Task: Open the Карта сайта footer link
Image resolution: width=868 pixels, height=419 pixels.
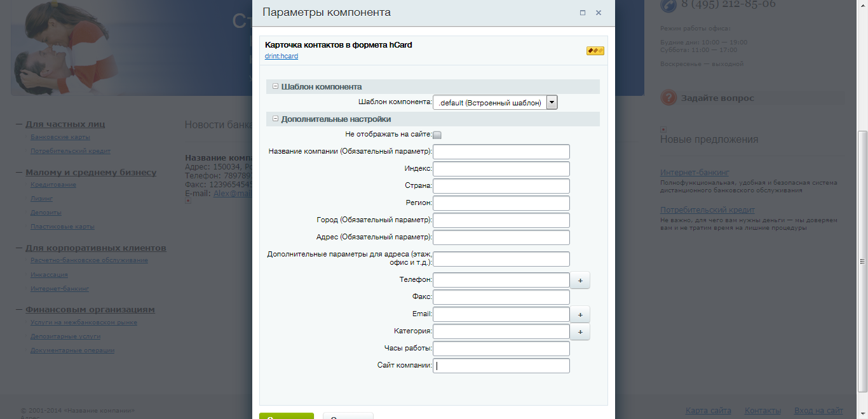Action: [709, 411]
